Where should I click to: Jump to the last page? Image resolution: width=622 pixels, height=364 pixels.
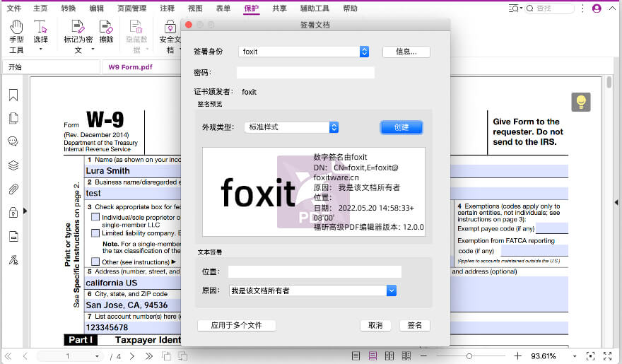[x=148, y=356]
